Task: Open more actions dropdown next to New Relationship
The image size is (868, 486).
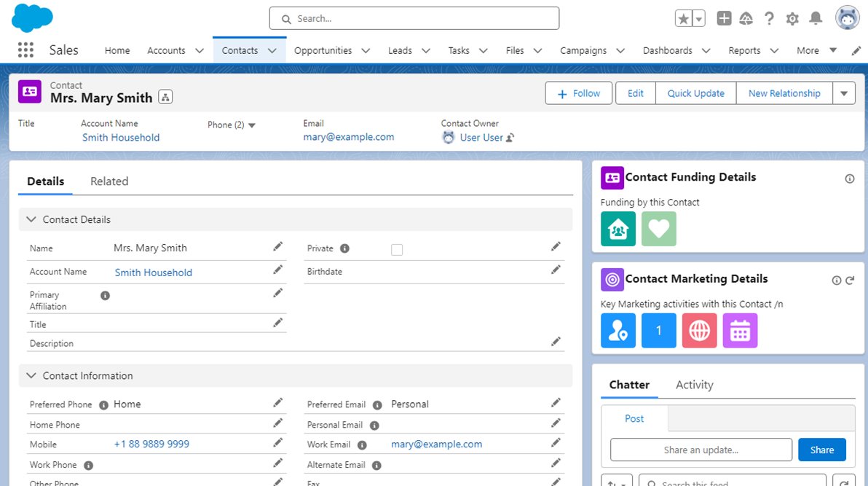Action: coord(844,93)
